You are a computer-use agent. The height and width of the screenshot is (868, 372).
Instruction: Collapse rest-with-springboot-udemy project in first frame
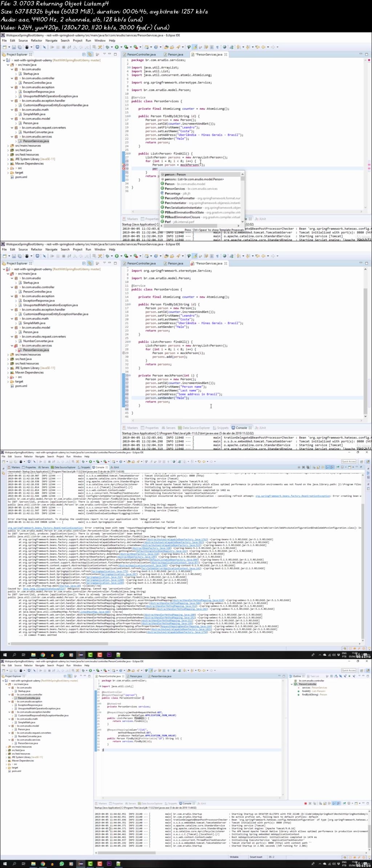(x=4, y=60)
